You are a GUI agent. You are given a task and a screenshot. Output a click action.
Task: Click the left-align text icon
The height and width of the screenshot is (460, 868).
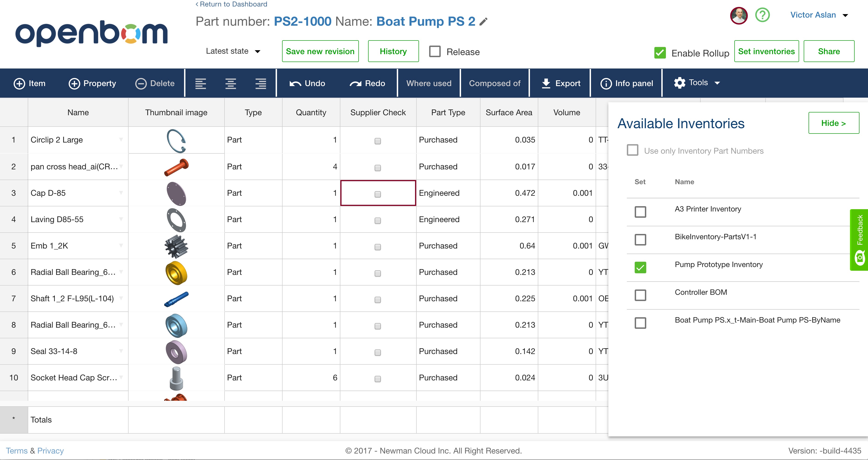click(x=200, y=83)
